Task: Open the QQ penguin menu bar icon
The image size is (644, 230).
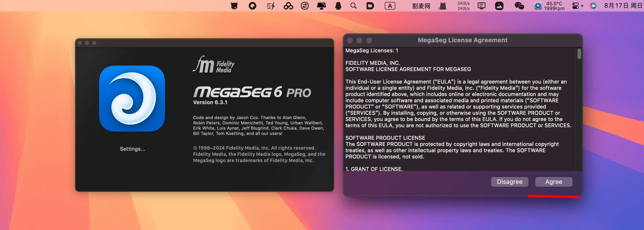Action: pos(338,6)
